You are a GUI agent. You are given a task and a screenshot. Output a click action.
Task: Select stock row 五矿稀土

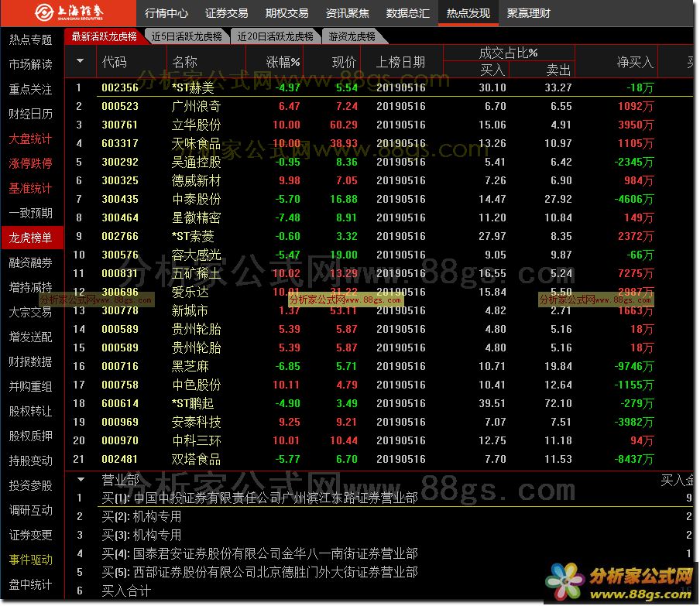379,273
